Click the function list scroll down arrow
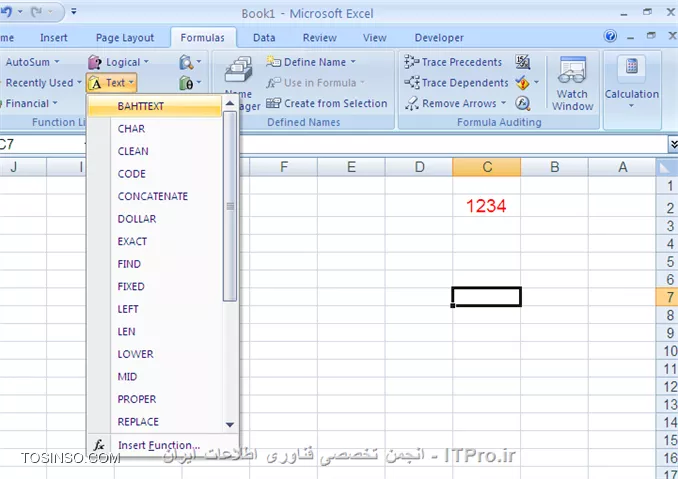This screenshot has width=678, height=479. [230, 425]
